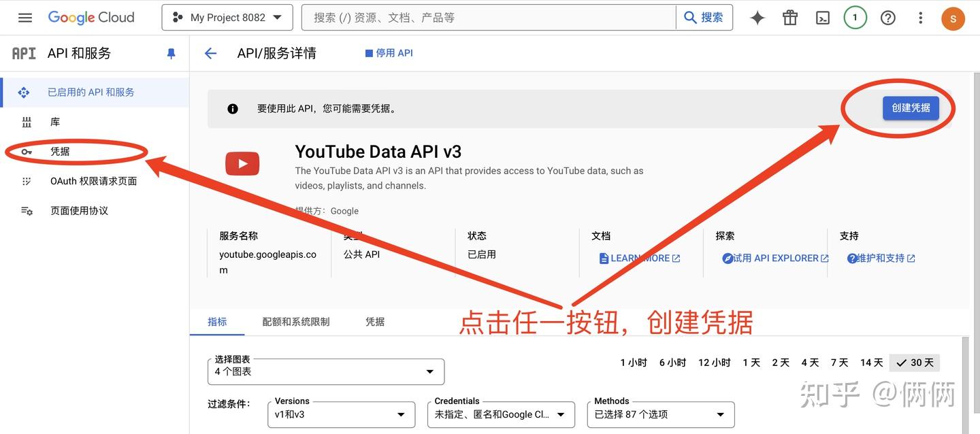Open the My Project 8082 project selector

[227, 17]
